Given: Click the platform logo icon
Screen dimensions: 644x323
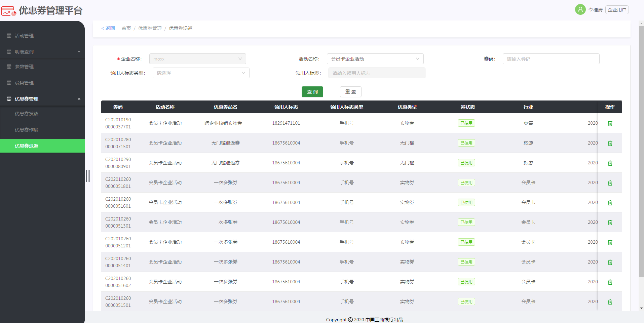Looking at the screenshot, I should (x=8, y=11).
